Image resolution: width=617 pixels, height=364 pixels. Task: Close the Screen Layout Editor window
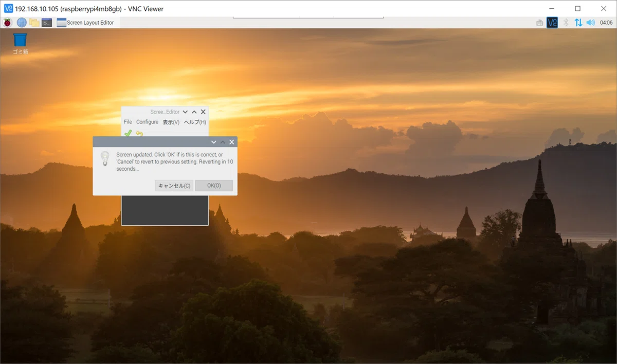203,112
